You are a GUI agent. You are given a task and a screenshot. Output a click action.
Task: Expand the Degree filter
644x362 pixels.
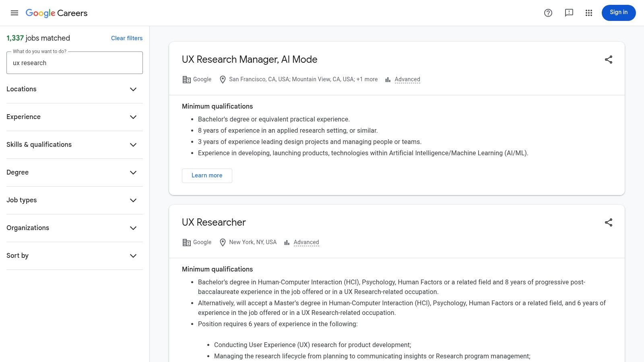(74, 173)
